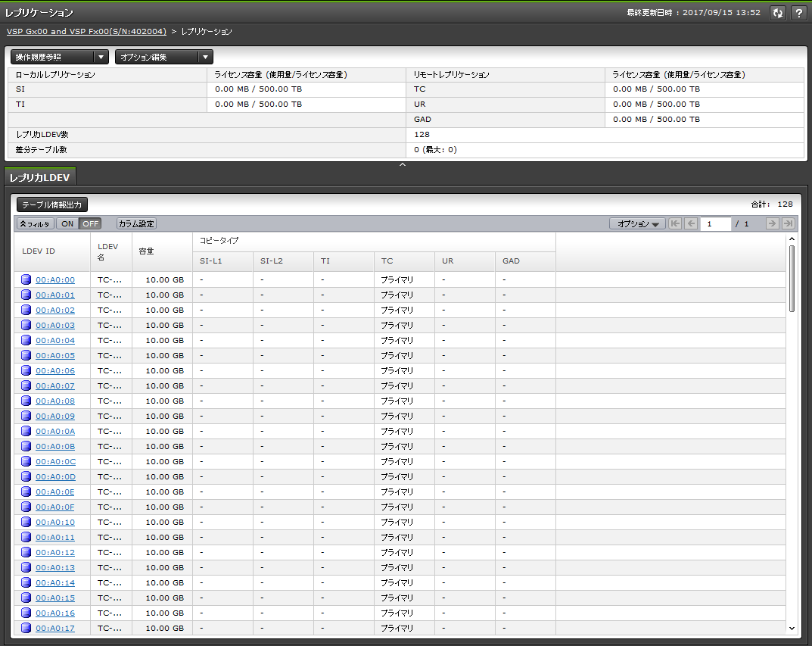Go to the next table page
The width and height of the screenshot is (812, 646).
point(772,223)
